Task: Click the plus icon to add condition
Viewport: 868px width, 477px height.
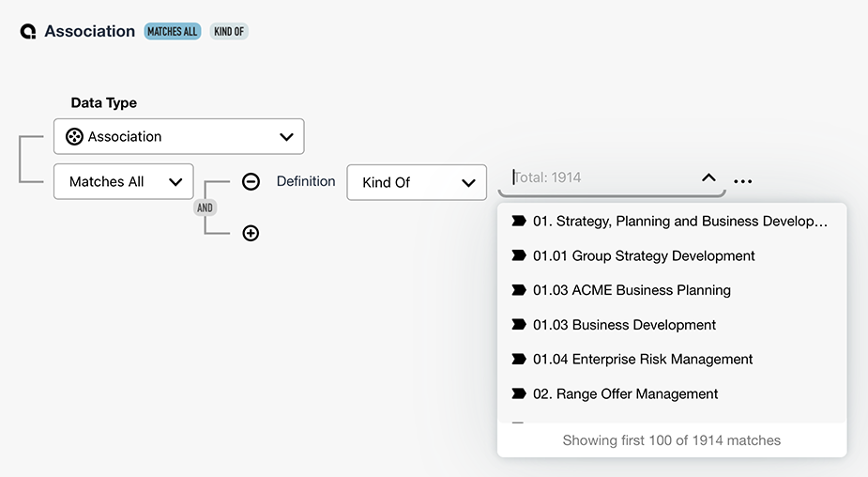Action: (x=251, y=233)
